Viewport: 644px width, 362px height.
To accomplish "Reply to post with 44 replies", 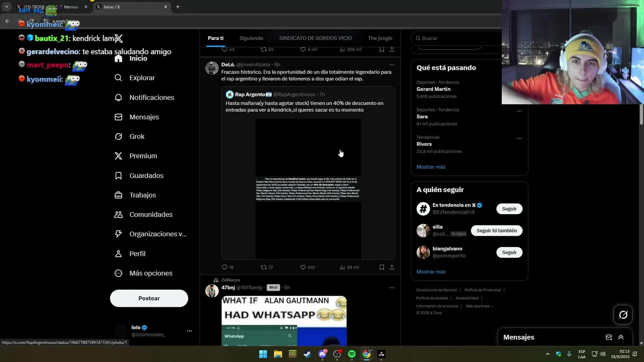I will tap(228, 49).
